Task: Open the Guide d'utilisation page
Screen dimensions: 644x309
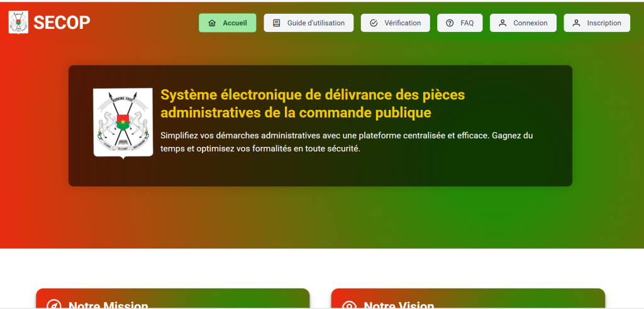Action: 316,23
